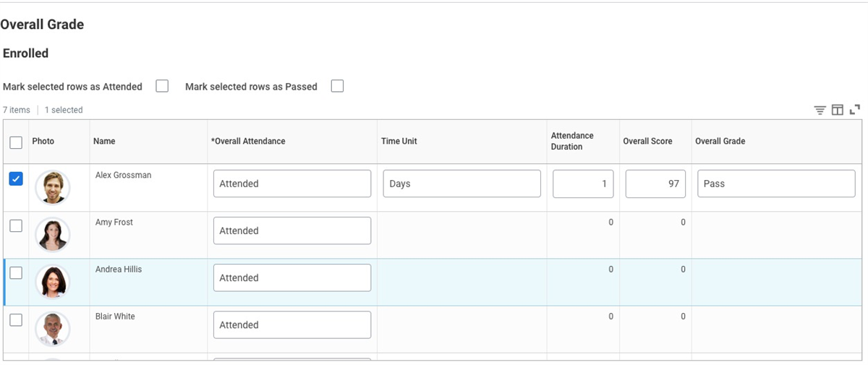Open the column preferences icon
The image size is (868, 365).
coord(838,110)
